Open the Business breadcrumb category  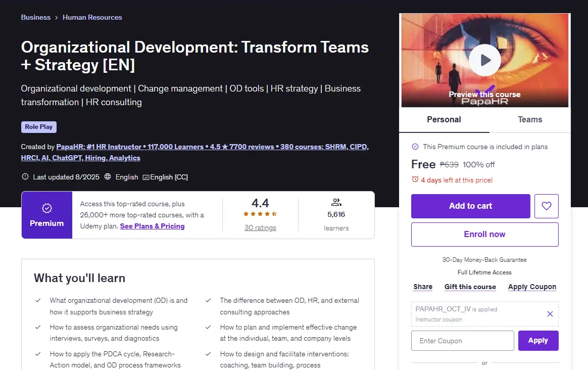[36, 17]
